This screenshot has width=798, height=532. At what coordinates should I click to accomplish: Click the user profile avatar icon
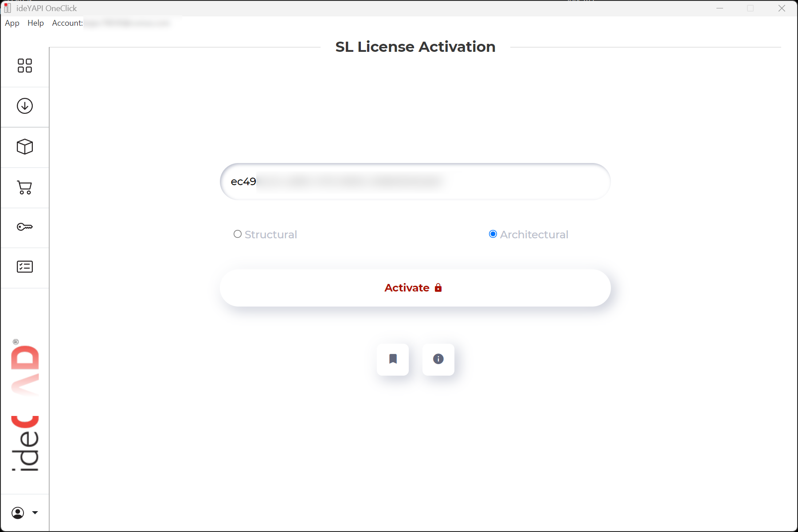coord(18,513)
